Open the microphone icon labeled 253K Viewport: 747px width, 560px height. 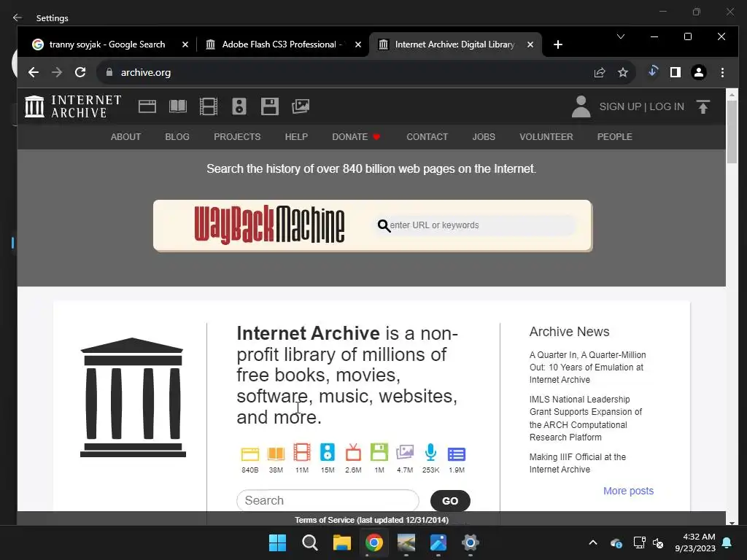430,452
